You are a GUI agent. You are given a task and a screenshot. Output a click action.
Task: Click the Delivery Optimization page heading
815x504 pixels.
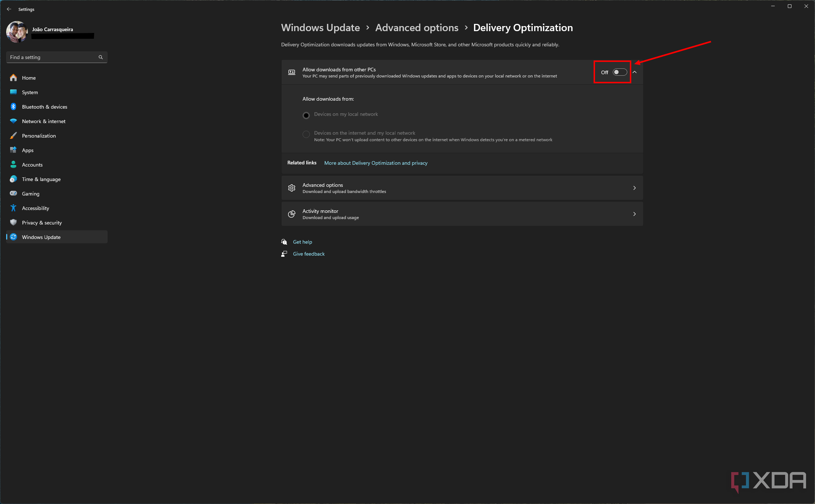point(523,28)
